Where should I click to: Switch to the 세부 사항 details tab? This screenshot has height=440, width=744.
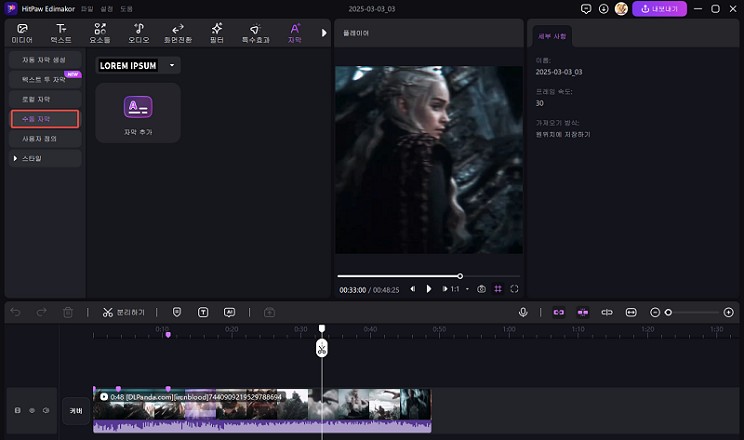(x=552, y=36)
